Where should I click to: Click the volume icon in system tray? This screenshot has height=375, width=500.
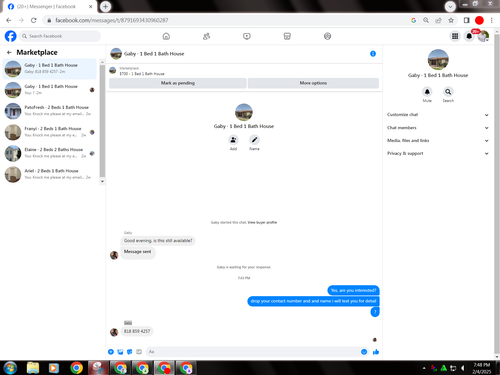click(462, 368)
